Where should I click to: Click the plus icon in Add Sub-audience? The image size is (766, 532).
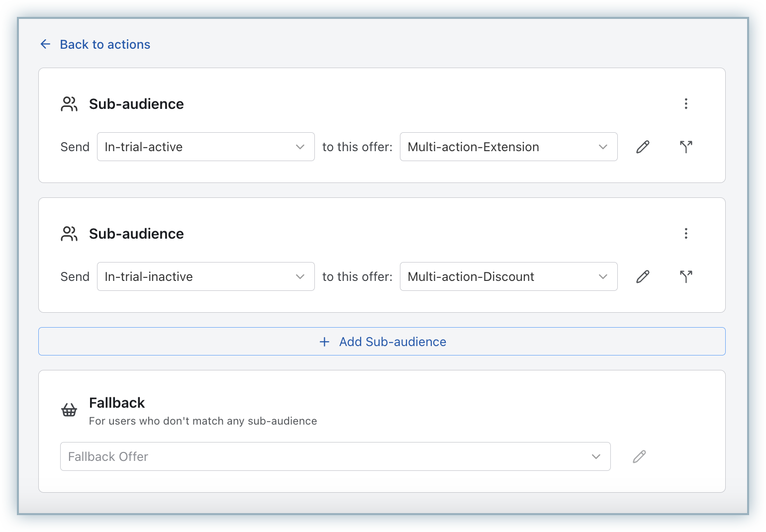(324, 342)
